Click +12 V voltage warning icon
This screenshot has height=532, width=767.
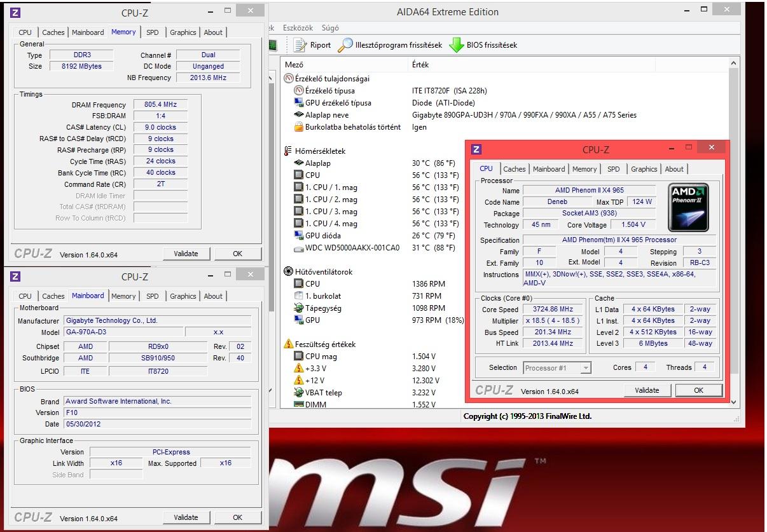[299, 381]
